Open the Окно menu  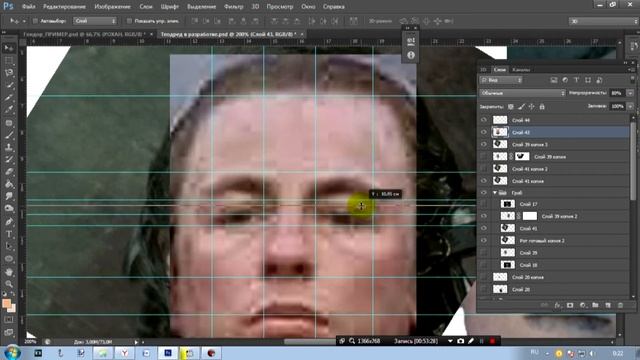click(x=308, y=7)
